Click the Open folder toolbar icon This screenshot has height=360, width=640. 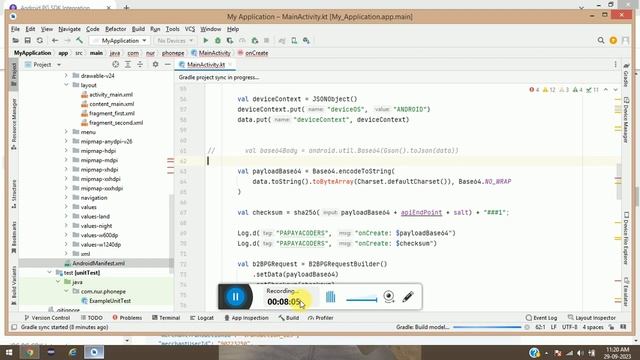[x=16, y=40]
